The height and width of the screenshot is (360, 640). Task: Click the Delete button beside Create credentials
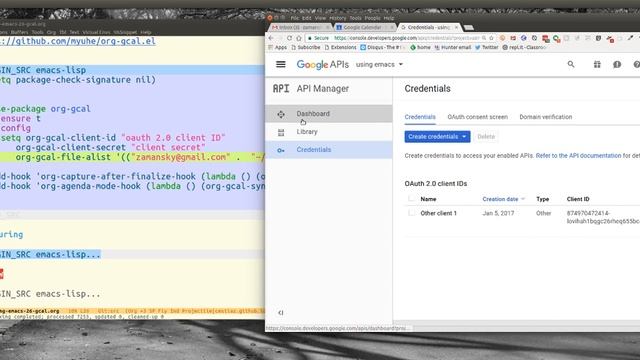pos(486,137)
